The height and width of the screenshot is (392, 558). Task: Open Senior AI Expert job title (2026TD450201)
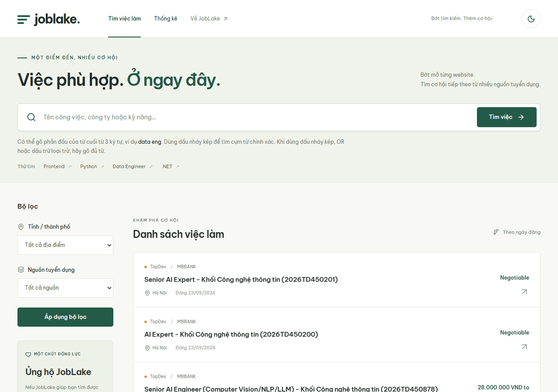click(241, 280)
